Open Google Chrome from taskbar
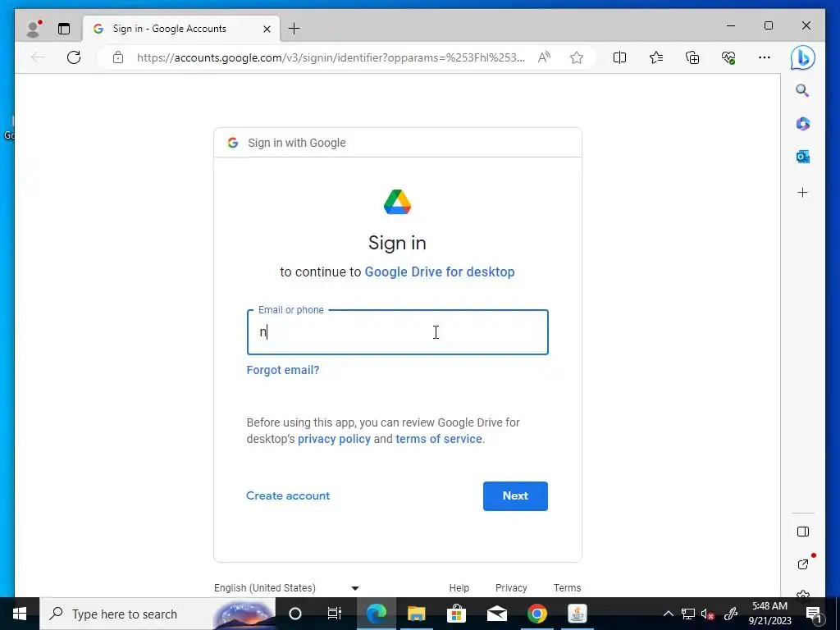This screenshot has height=630, width=840. coord(536,614)
